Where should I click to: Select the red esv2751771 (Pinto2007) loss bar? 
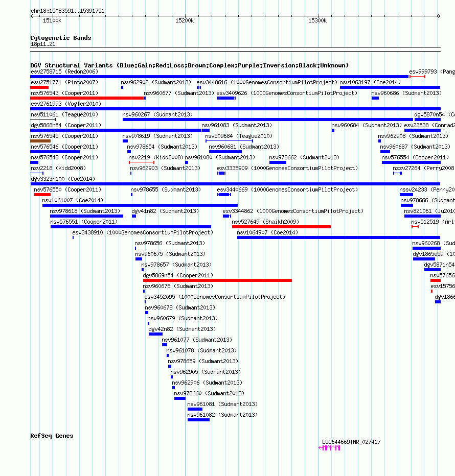tap(39, 87)
